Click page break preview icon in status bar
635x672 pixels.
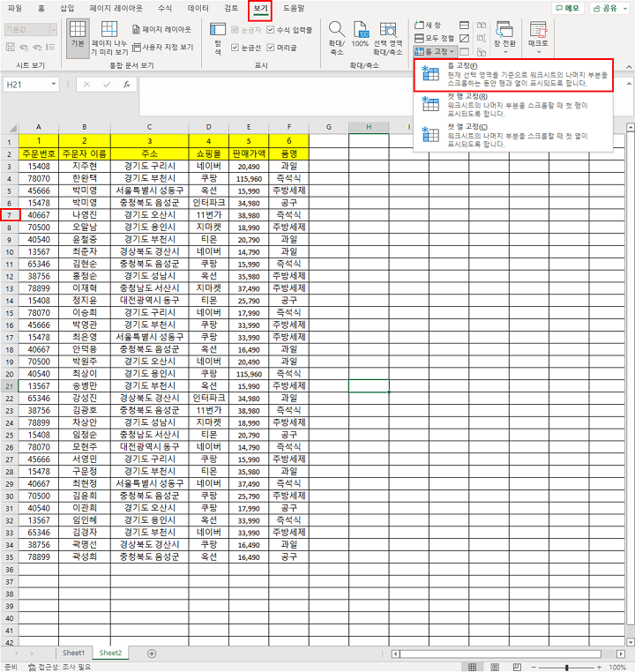click(517, 667)
